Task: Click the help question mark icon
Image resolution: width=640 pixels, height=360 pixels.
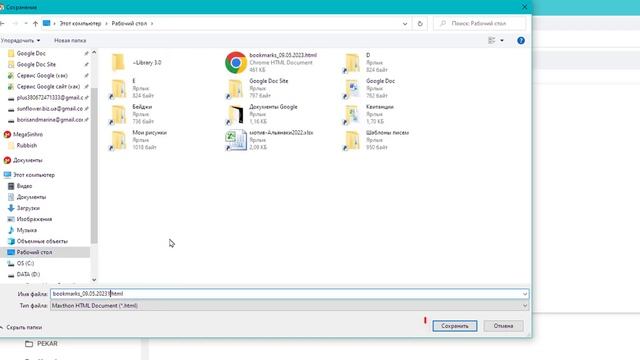Action: pos(521,40)
